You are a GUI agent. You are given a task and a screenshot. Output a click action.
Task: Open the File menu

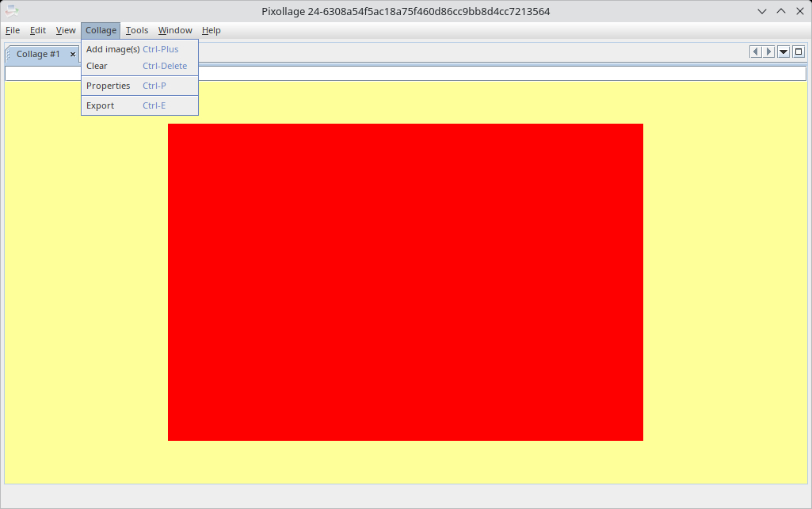coord(13,30)
